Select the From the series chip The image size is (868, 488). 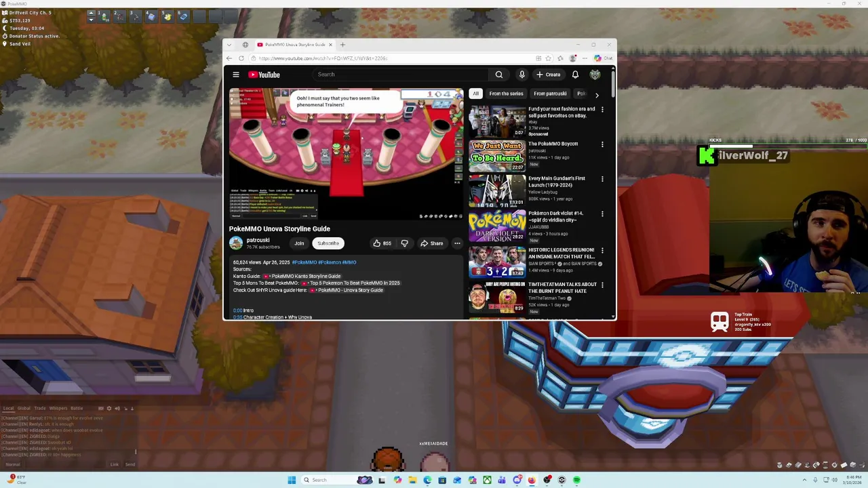coord(506,94)
